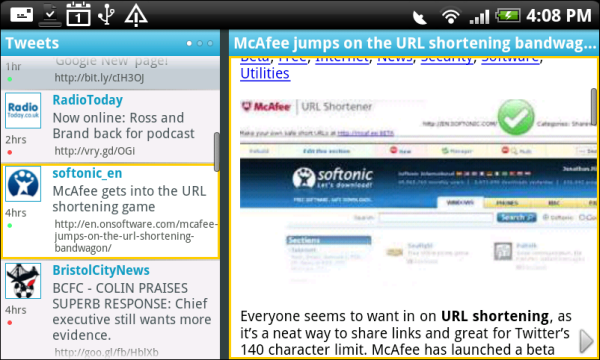
Task: Tap the red status dot on RadioToday tweet
Action: pos(10,152)
